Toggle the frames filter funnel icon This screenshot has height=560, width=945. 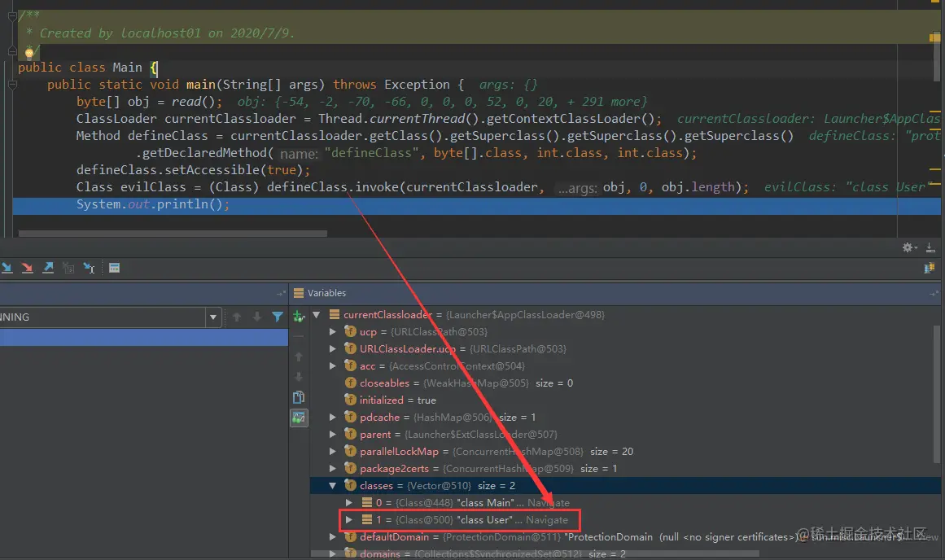[x=278, y=317]
